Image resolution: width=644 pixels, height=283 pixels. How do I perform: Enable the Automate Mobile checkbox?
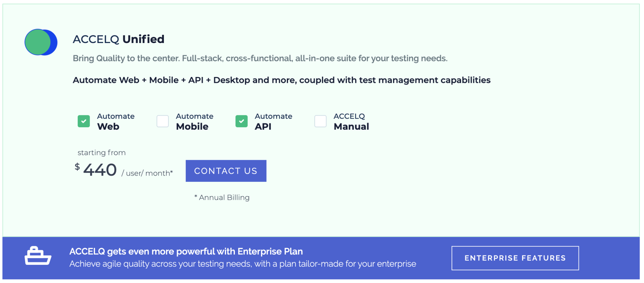(163, 121)
